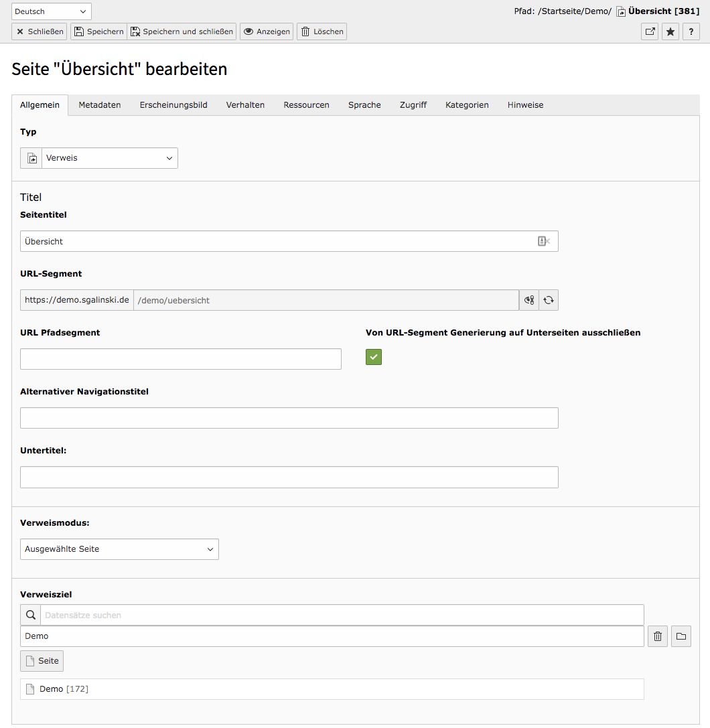Screen dimensions: 710x728
Task: Unlock the URL-Segment via the chain icon
Action: coord(528,299)
